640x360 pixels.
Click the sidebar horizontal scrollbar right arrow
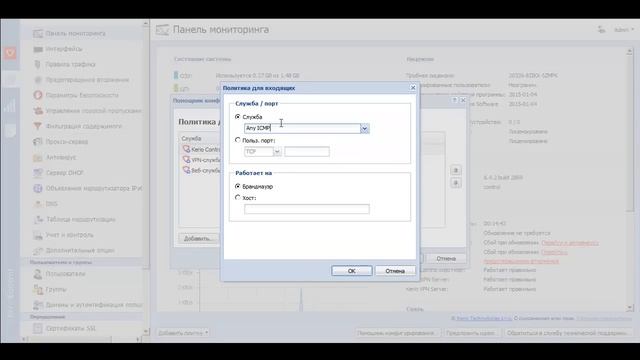click(138, 339)
